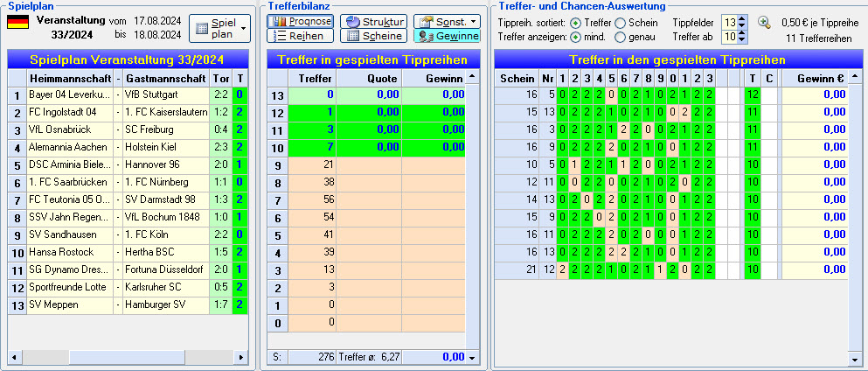The image size is (868, 371).
Task: Click Spielplan's horizontal scrollbar right arrow
Action: point(240,357)
